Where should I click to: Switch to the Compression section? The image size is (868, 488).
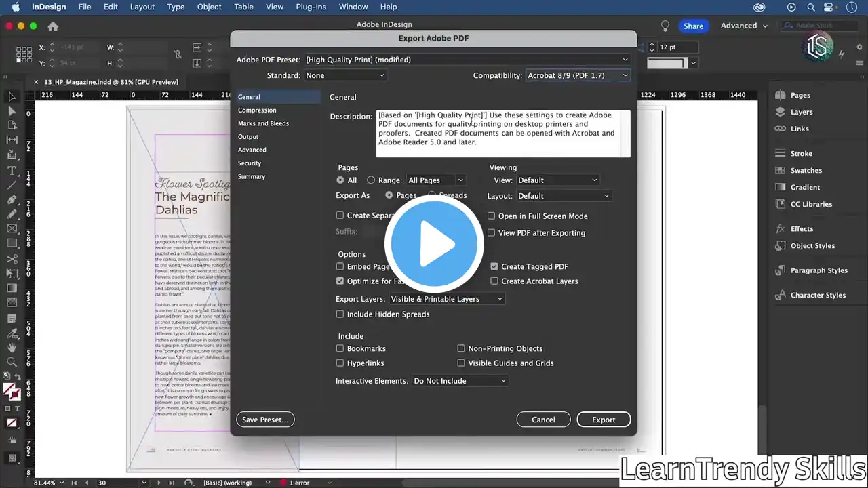coord(257,110)
